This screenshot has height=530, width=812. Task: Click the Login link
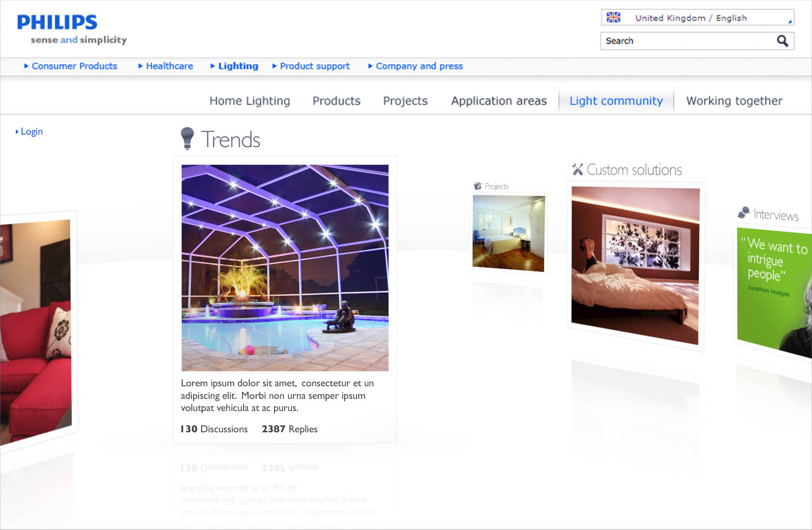coord(32,132)
